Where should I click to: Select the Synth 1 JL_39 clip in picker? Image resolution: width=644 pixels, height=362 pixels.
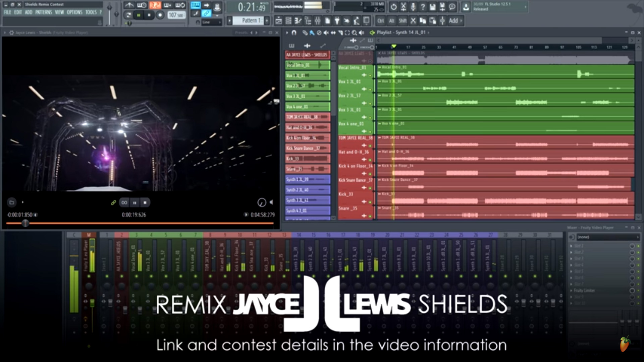pos(307,180)
